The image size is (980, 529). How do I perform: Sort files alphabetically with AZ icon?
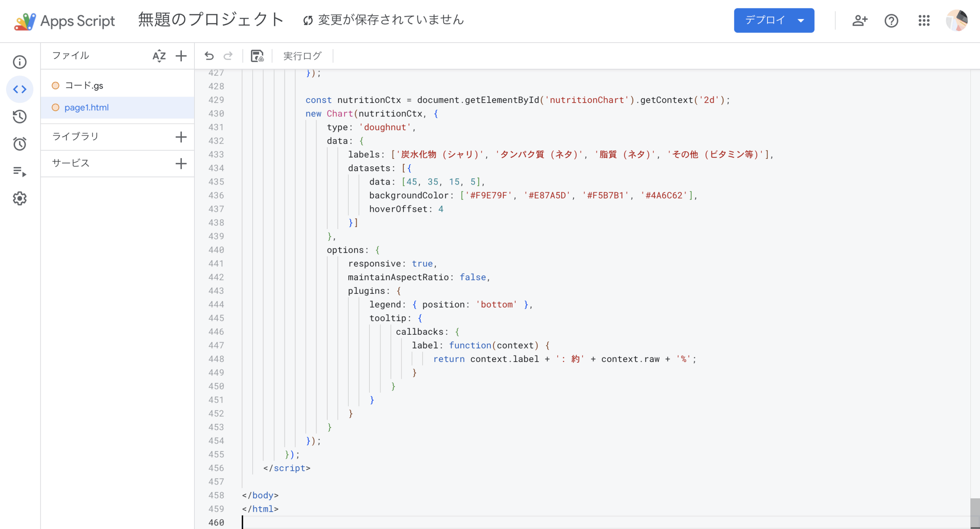click(159, 56)
